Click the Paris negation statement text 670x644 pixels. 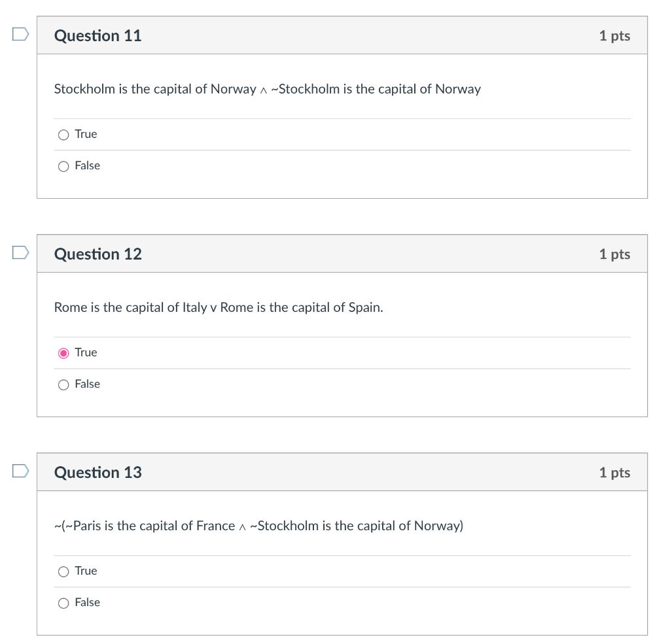258,526
